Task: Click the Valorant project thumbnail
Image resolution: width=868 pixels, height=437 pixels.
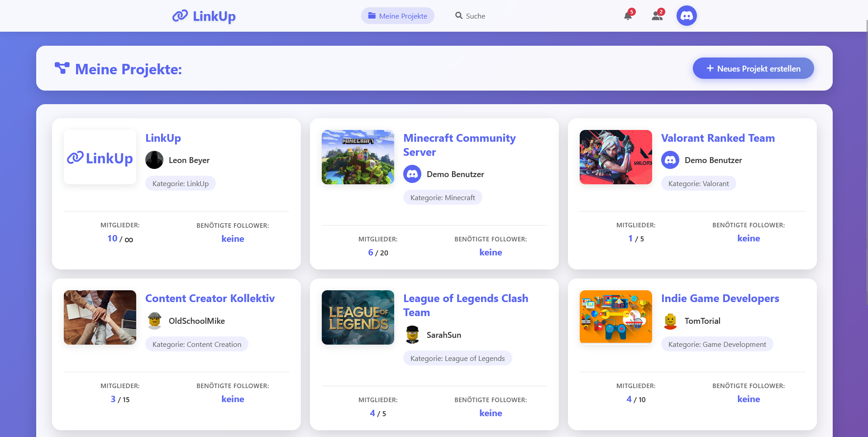Action: 616,157
